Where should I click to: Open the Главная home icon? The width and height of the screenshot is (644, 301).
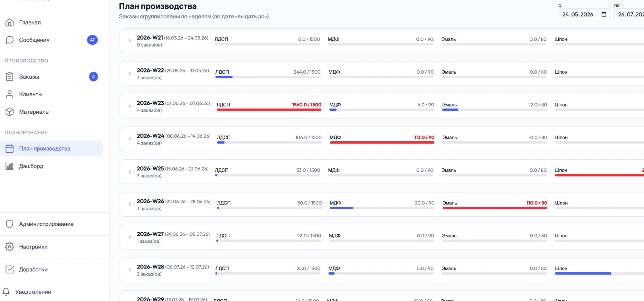pos(10,23)
